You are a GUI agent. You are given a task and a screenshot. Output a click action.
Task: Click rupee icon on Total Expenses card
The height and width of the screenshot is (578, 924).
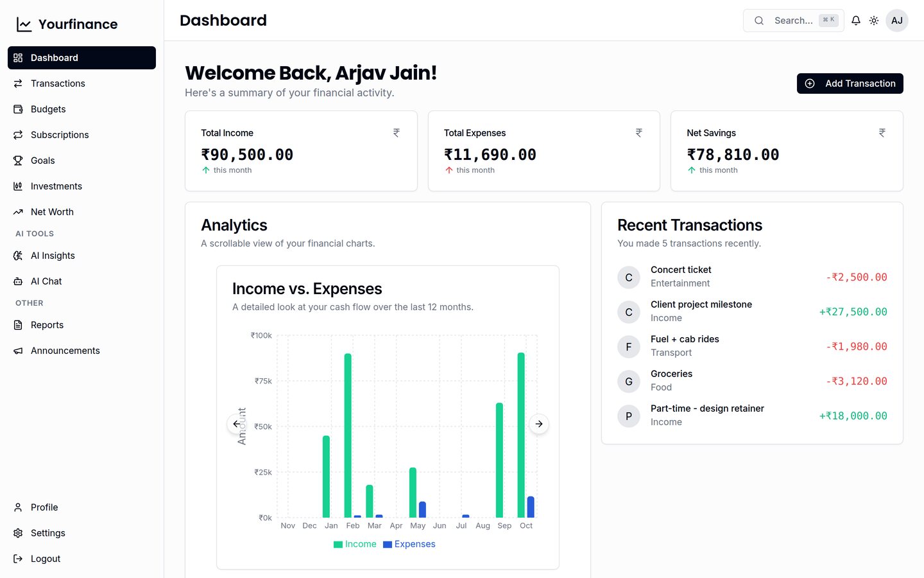pyautogui.click(x=639, y=133)
